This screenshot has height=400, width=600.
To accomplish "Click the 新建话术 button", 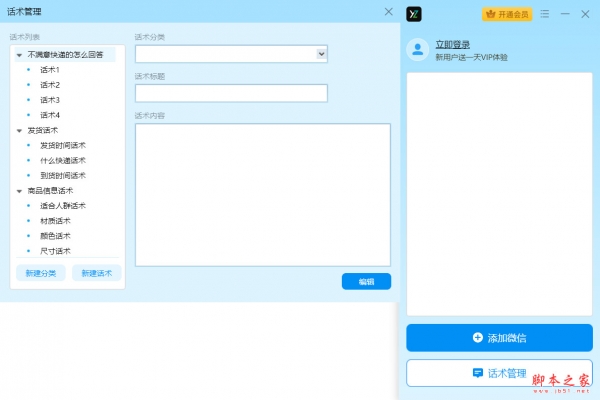I will pos(97,273).
